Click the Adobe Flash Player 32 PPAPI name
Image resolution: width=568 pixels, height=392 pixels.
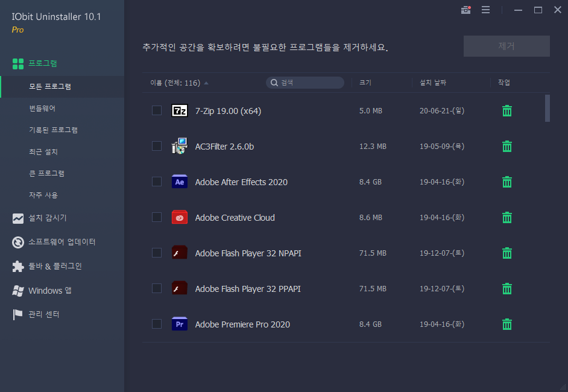248,289
